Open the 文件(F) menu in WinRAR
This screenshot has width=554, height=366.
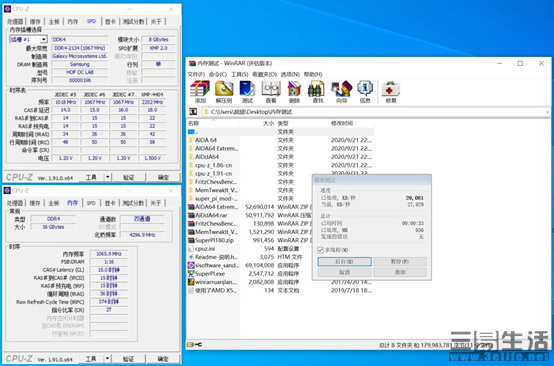[x=196, y=74]
